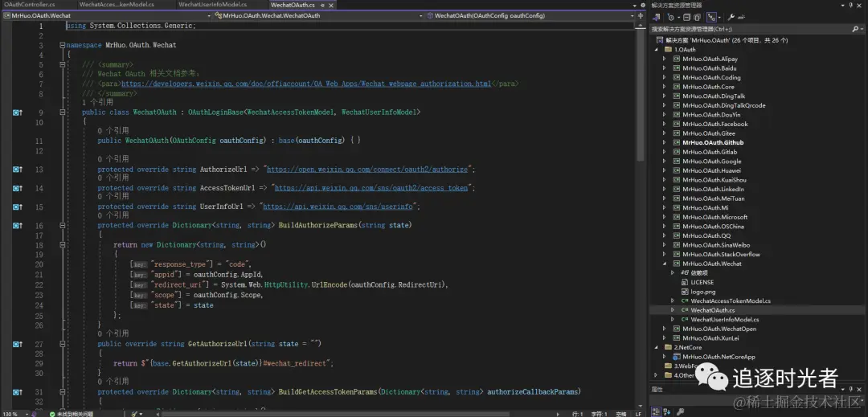868x417 pixels.
Task: Expand the MrHuo.OAuth.Alipay project
Action: [665, 59]
